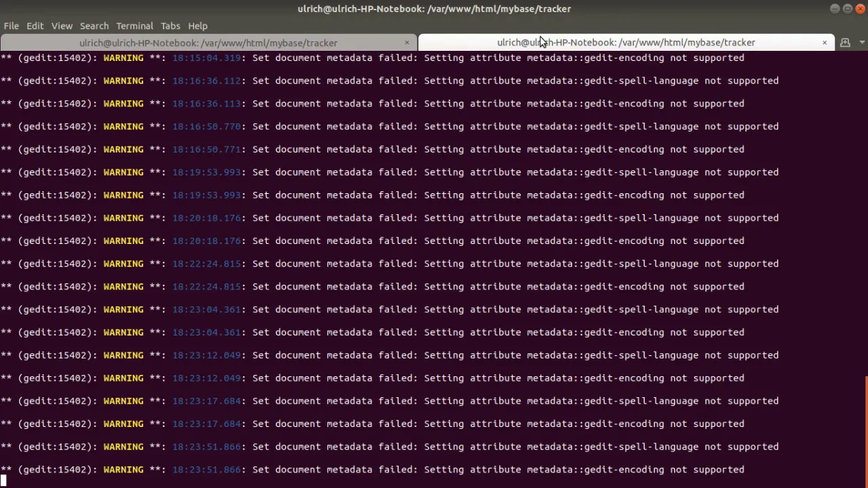Click 18:22:24.815 on the gedit-spell-language line
The height and width of the screenshot is (488, 868).
pyautogui.click(x=207, y=264)
